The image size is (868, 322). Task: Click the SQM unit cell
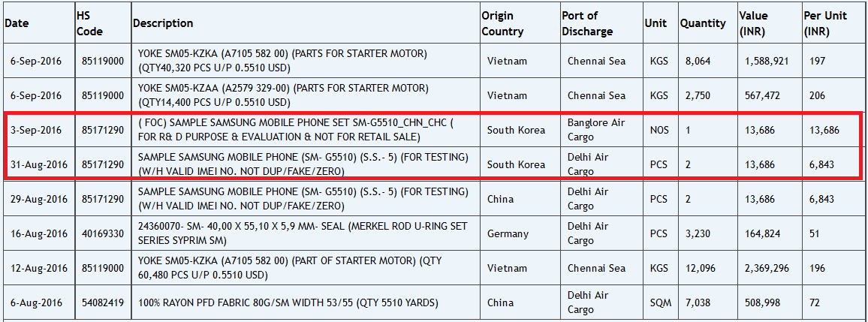[x=660, y=302]
